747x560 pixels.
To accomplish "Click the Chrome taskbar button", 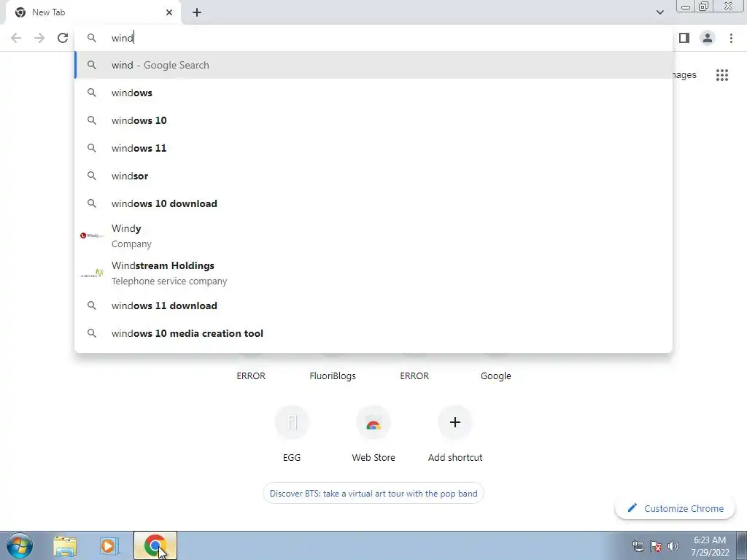I will coord(155,545).
